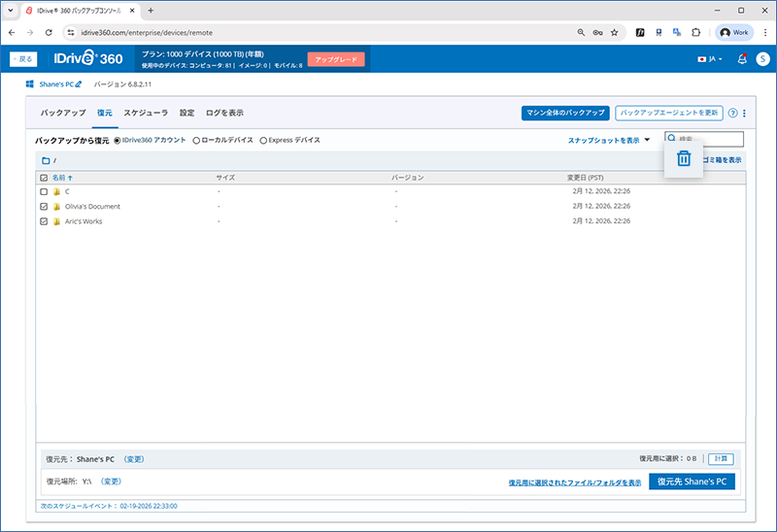Click the 検索 search input field
This screenshot has width=777, height=532.
(x=709, y=140)
